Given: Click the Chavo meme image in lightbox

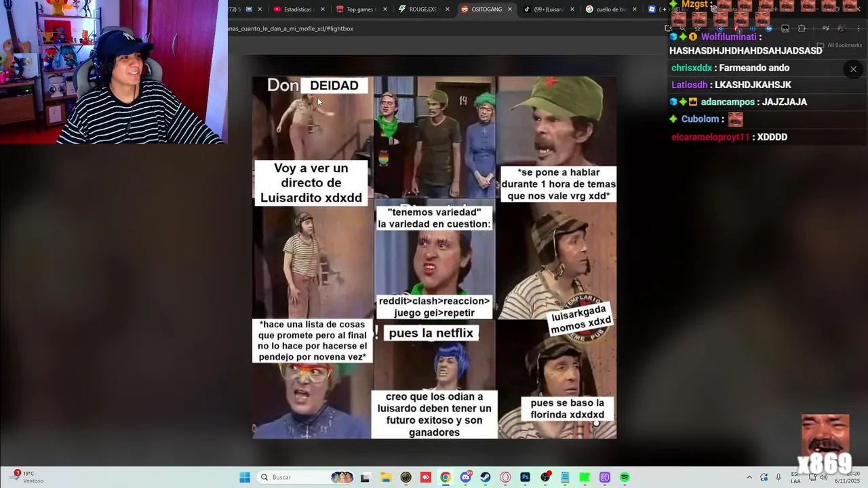Looking at the screenshot, I should pos(434,258).
